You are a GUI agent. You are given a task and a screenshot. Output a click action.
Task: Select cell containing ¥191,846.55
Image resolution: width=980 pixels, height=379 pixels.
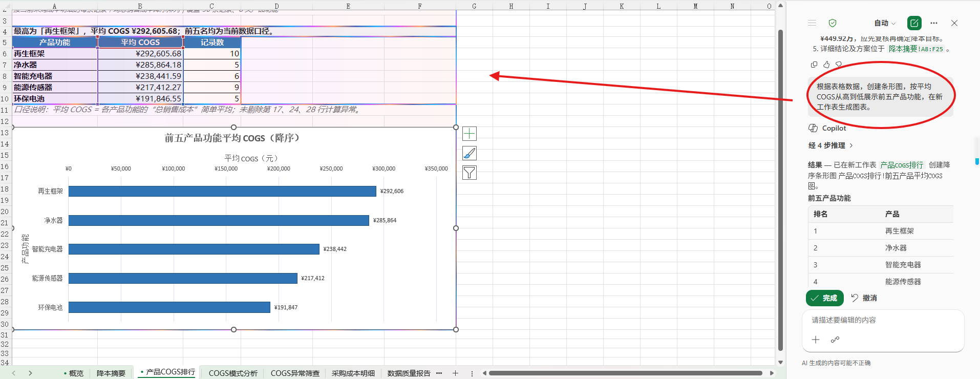tap(140, 99)
